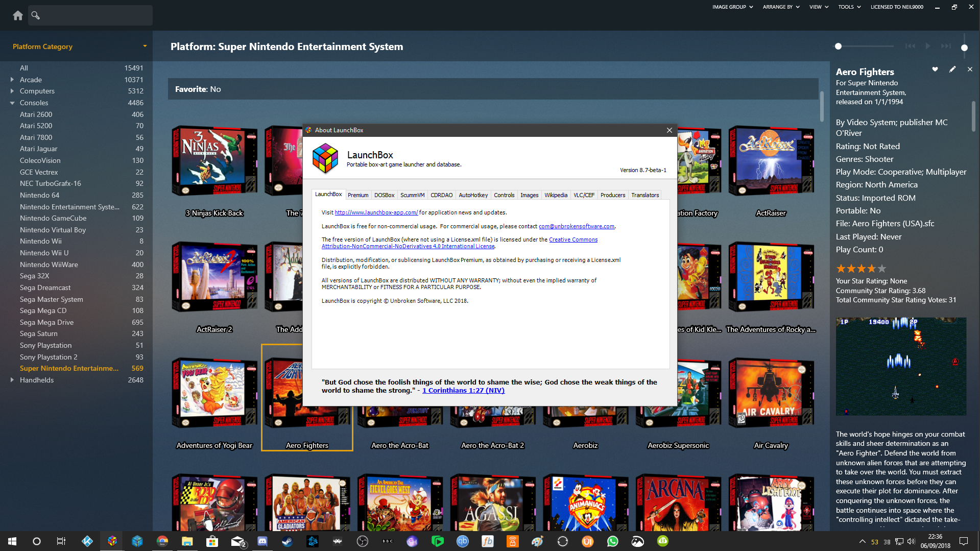Viewport: 980px width, 551px height.
Task: Show hidden system tray icons
Action: (x=862, y=541)
